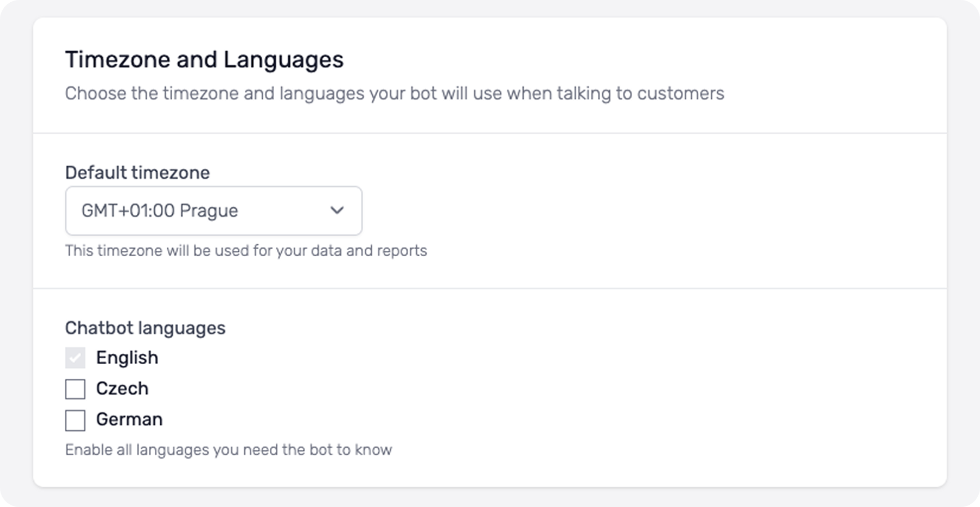The height and width of the screenshot is (507, 980).
Task: Click the 'Default timezone' label
Action: [137, 172]
